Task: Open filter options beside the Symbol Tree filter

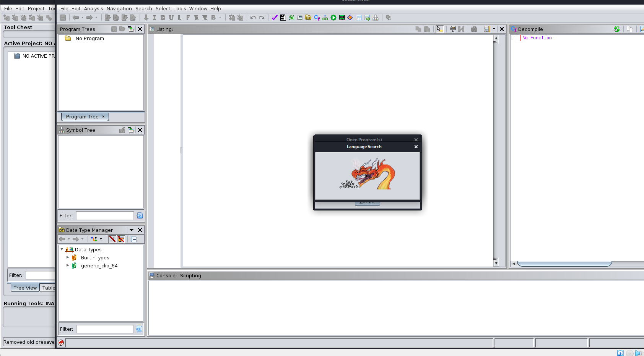Action: click(140, 215)
